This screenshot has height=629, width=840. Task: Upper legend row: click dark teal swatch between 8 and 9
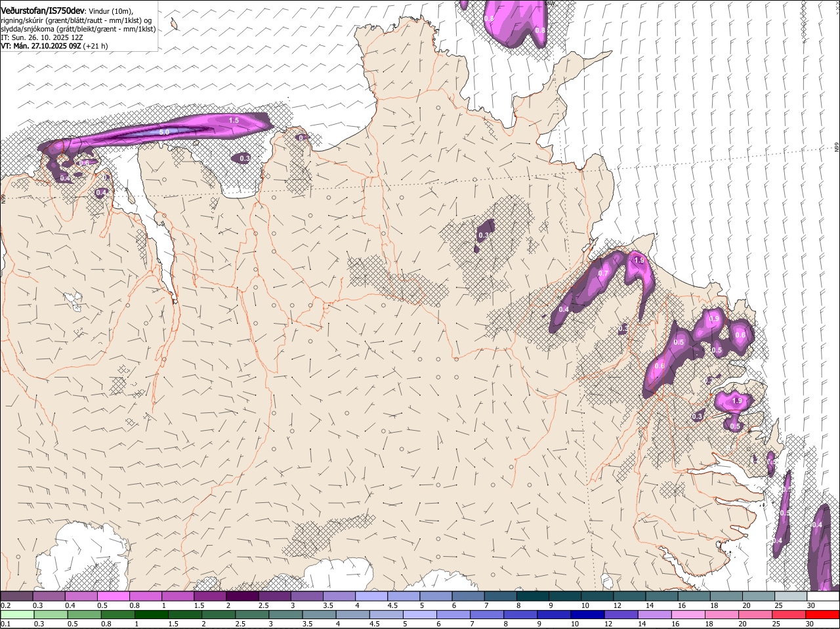pos(532,596)
